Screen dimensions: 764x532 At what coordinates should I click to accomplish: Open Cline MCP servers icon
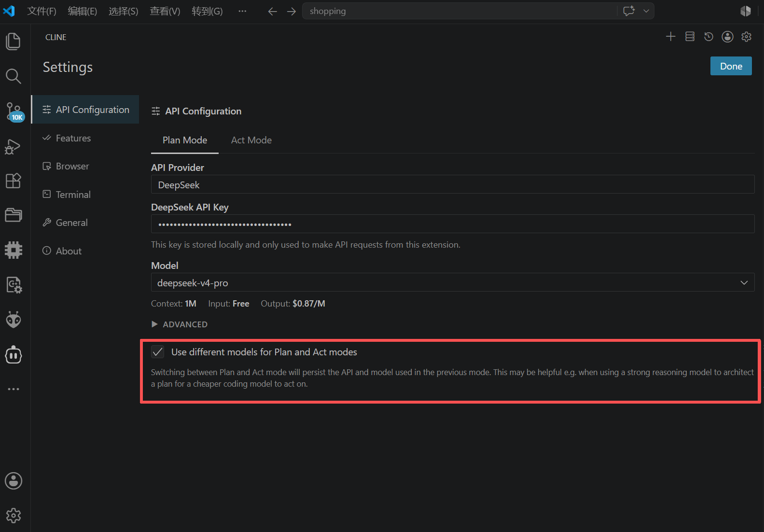(690, 37)
